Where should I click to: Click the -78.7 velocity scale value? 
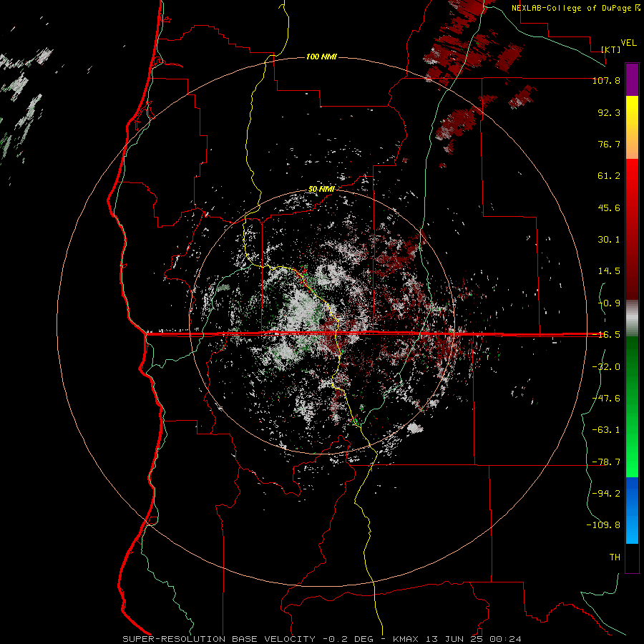(606, 462)
